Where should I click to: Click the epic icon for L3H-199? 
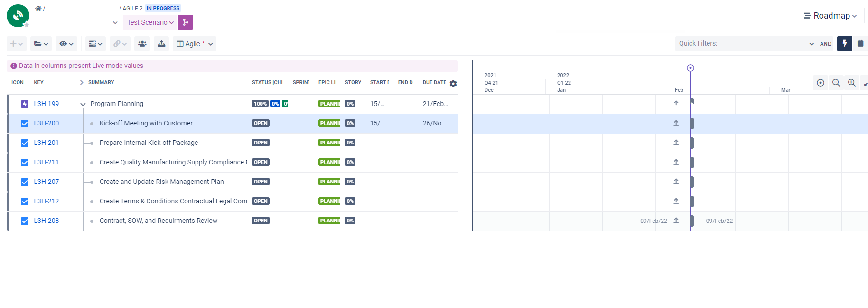(x=25, y=104)
